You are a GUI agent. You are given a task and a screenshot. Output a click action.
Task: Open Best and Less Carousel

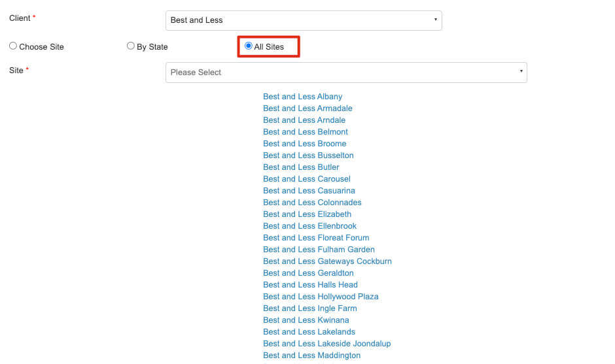point(307,178)
